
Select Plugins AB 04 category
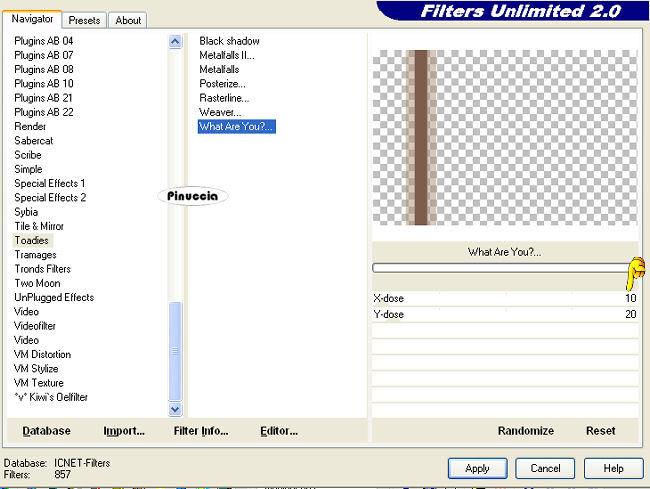tap(44, 41)
